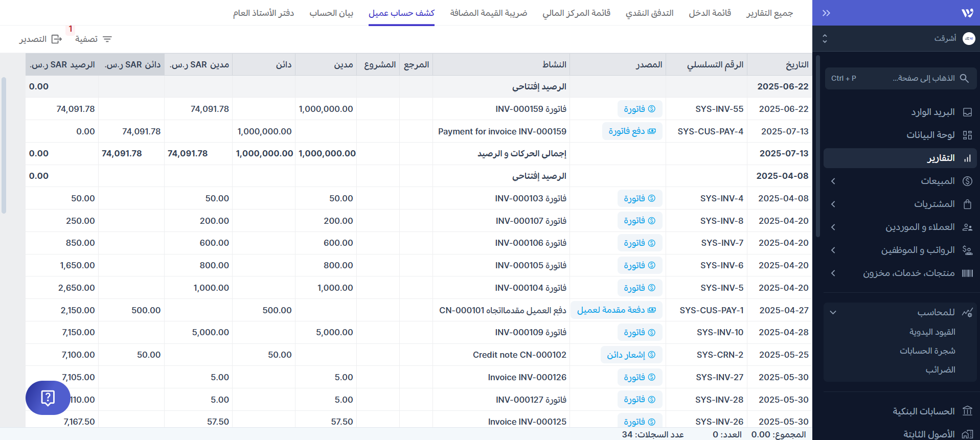Open الحسابات البنكية bank icon
The height and width of the screenshot is (440, 980).
pos(967,411)
